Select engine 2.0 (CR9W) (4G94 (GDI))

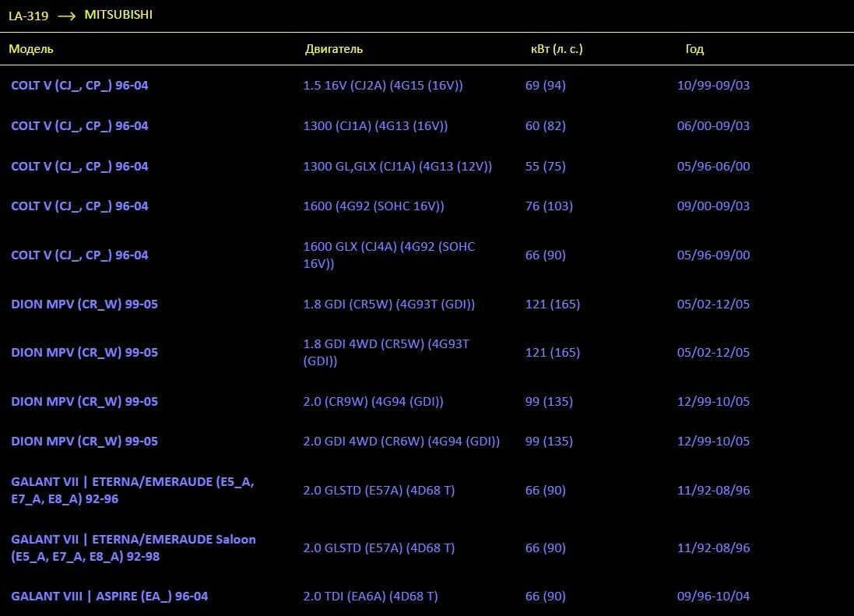(373, 401)
